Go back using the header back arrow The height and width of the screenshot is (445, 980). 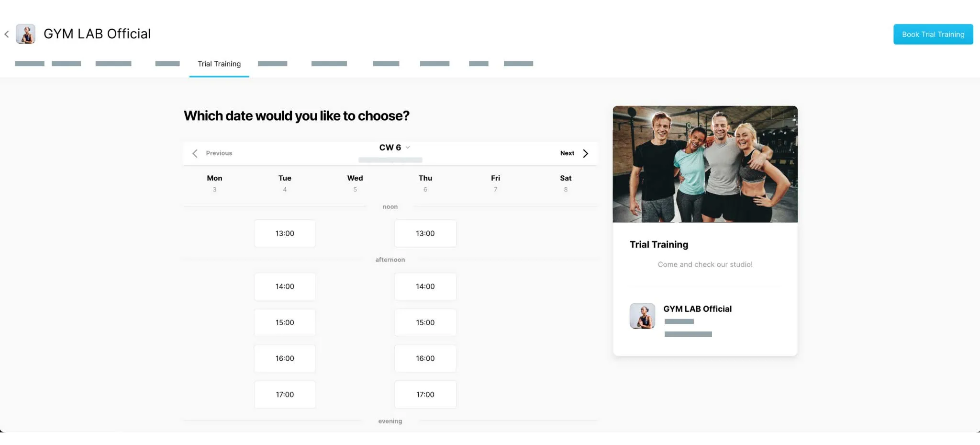[7, 34]
